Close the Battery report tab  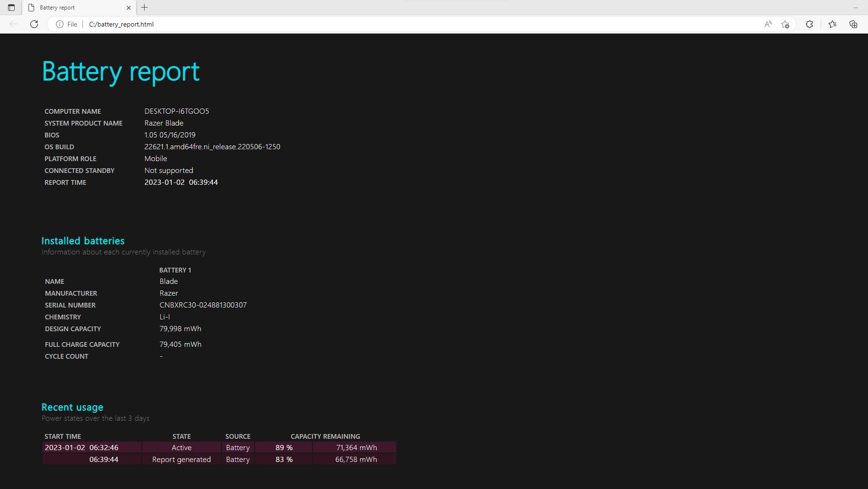128,8
